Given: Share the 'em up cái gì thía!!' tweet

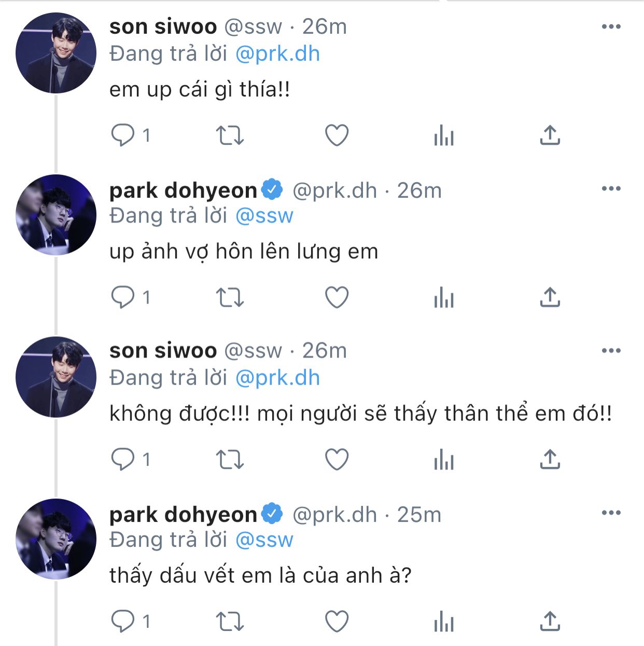Looking at the screenshot, I should (x=550, y=135).
